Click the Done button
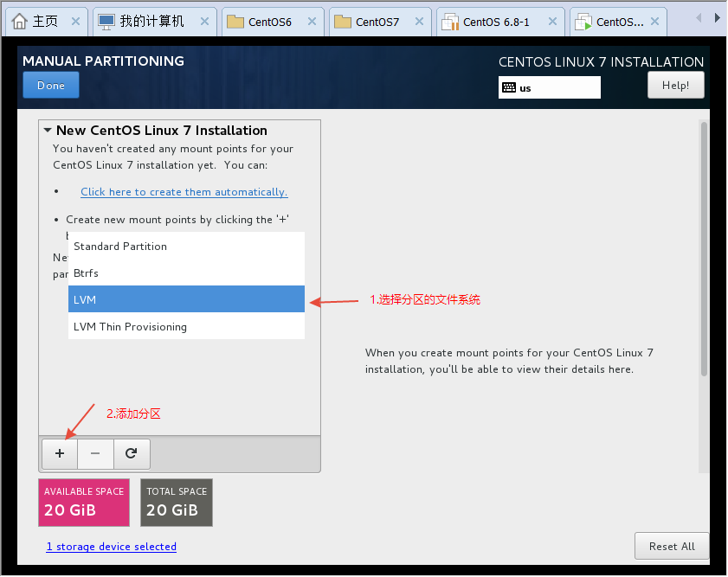 click(x=51, y=85)
